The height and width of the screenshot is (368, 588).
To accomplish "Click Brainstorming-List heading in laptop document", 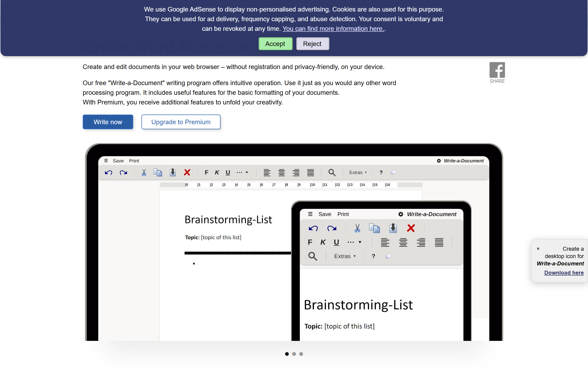I will pos(228,219).
